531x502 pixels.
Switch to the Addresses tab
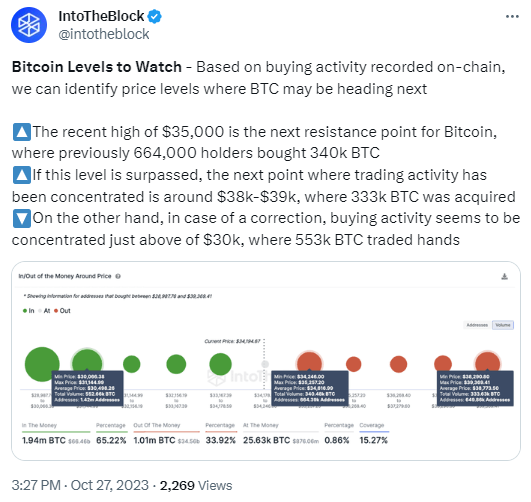point(477,325)
